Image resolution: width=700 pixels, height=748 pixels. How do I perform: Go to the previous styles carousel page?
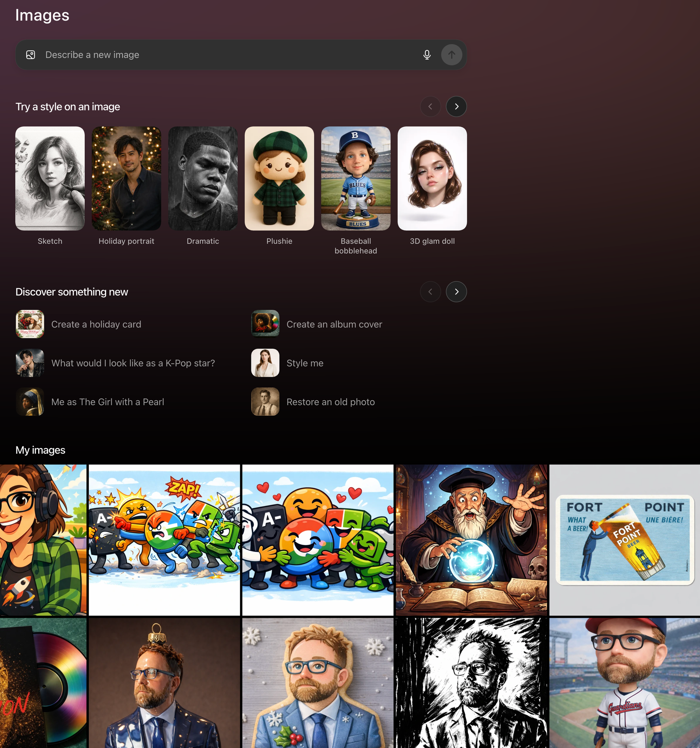click(430, 106)
